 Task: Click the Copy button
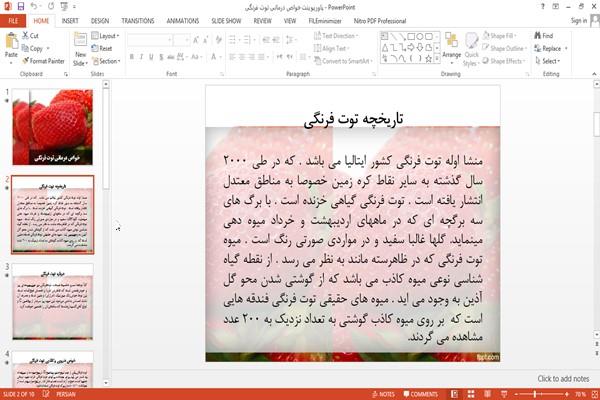click(x=32, y=48)
